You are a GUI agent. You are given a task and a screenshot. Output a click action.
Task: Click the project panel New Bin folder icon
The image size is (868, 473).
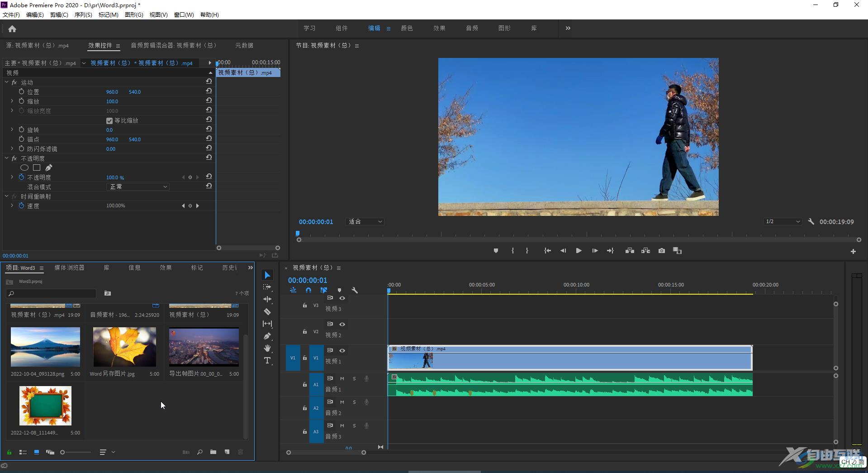pyautogui.click(x=213, y=452)
